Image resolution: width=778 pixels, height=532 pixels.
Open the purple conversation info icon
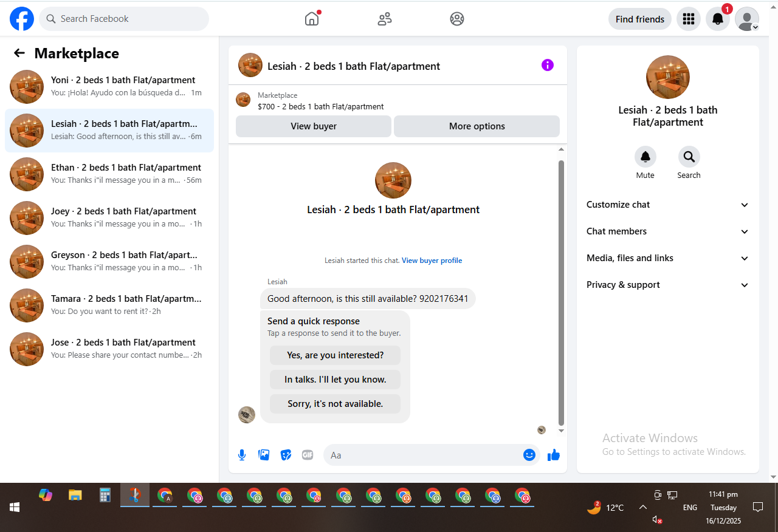point(548,65)
